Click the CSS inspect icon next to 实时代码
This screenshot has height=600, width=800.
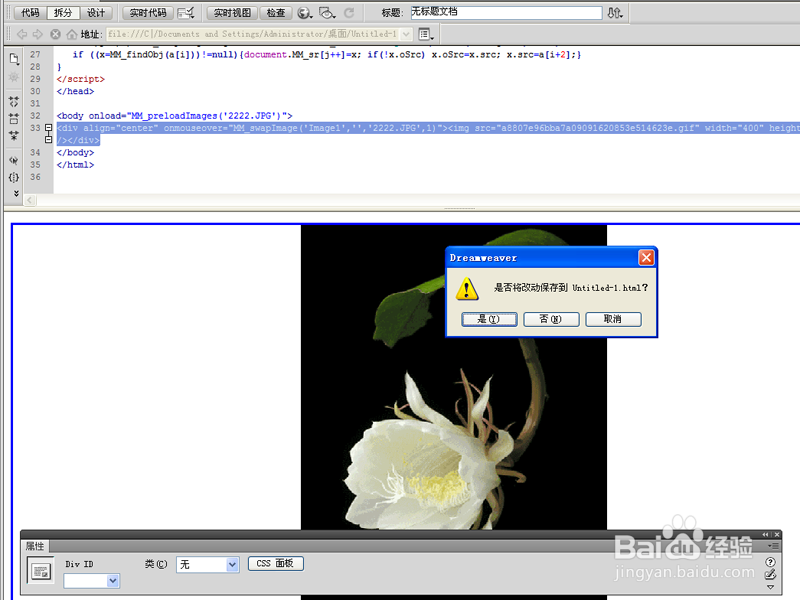(186, 13)
